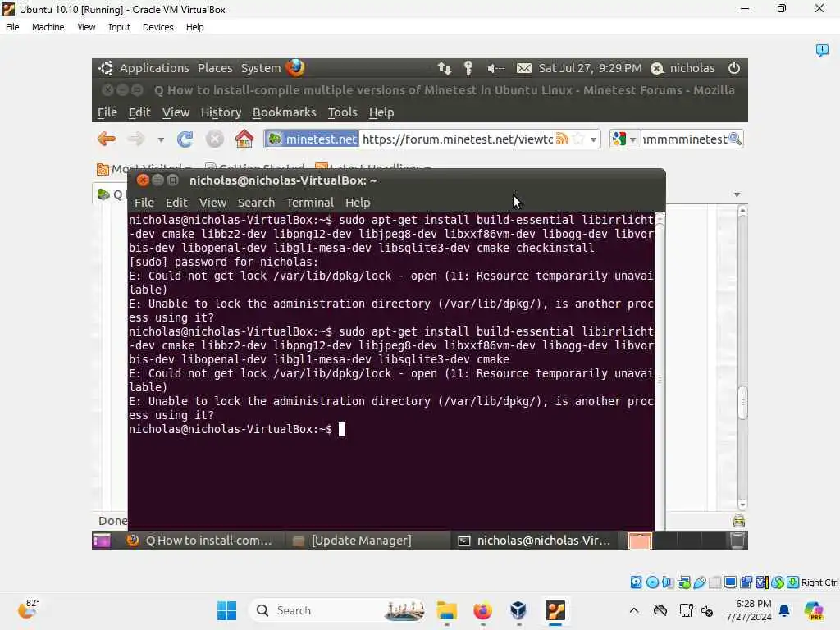
Task: Click the terminal vertical scrollbar
Action: 660,370
